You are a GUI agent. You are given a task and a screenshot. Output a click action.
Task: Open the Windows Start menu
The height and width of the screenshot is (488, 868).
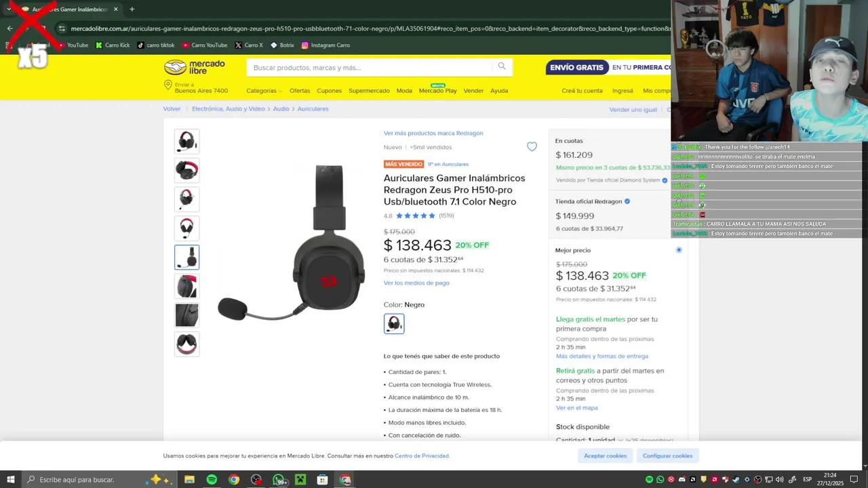tap(11, 479)
